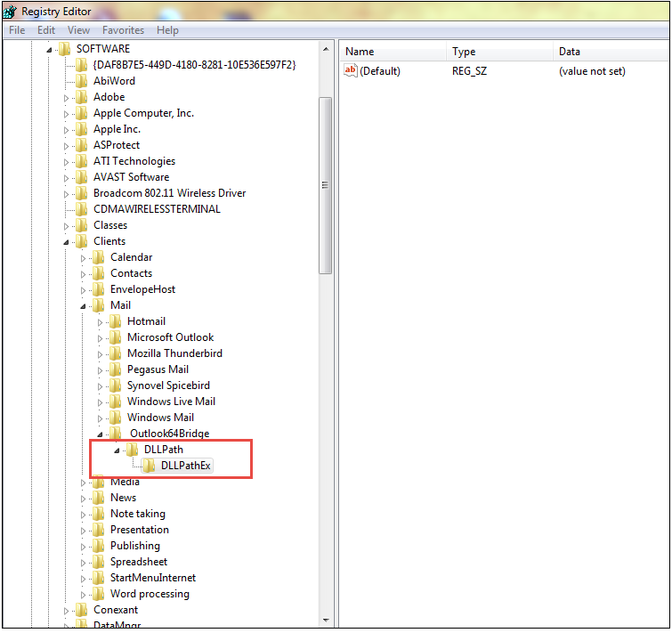672x641 pixels.
Task: Select the {DAF8B7E5-449D-4180-8281-10E536E597F2} key
Action: (x=195, y=65)
